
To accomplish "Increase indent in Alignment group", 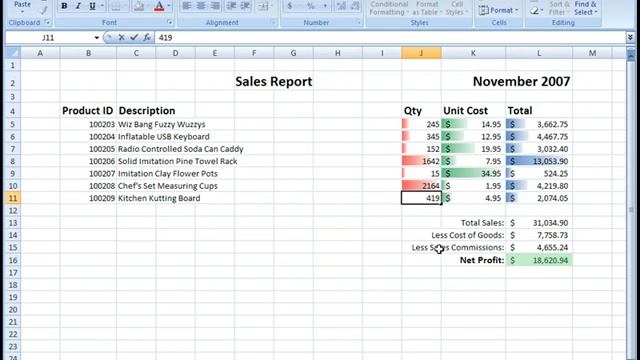I will click(x=245, y=6).
